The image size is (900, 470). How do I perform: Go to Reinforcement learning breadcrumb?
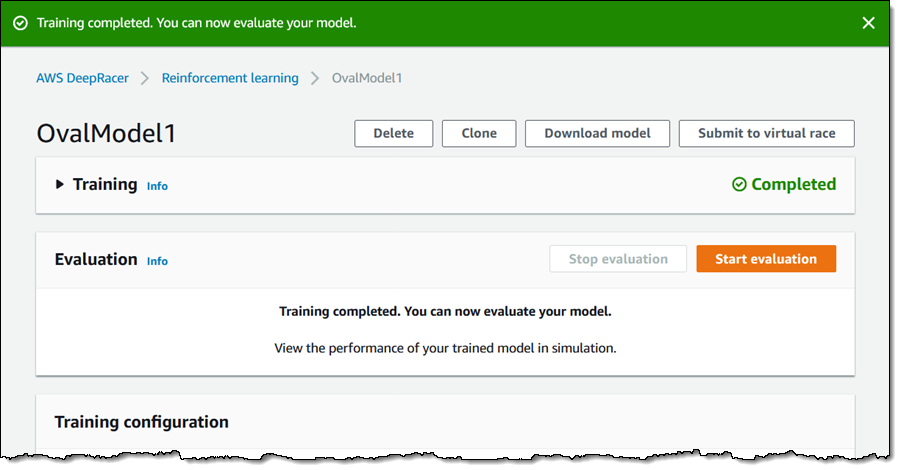(230, 78)
